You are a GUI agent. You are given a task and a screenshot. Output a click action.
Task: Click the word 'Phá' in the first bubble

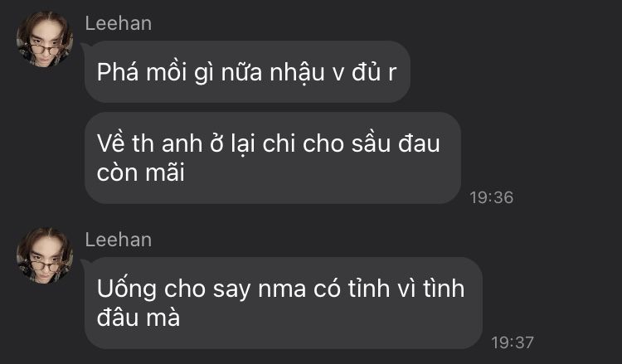click(118, 73)
